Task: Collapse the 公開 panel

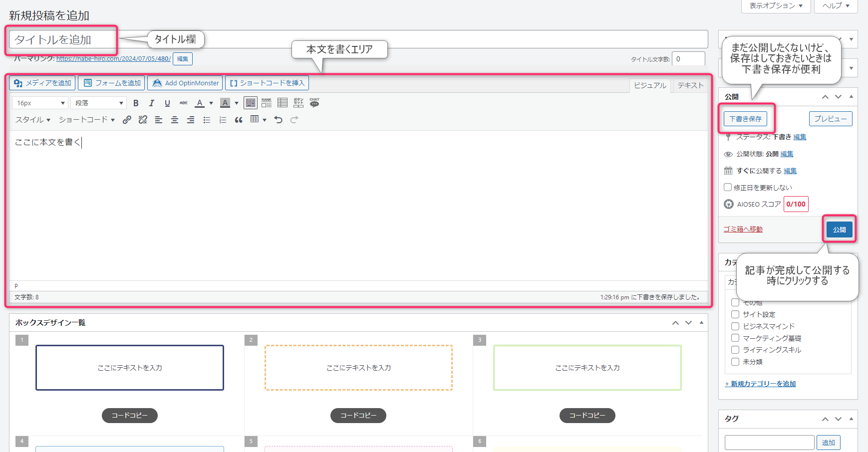Action: click(851, 97)
